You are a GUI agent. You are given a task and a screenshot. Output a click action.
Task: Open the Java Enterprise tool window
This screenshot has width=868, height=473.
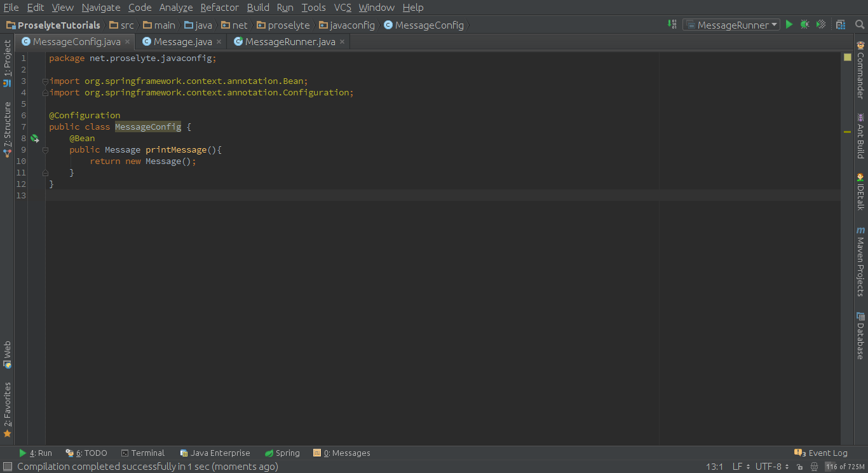(x=215, y=453)
